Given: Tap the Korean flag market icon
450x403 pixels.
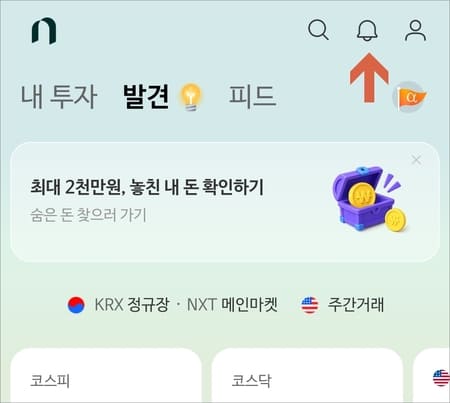Looking at the screenshot, I should 76,305.
